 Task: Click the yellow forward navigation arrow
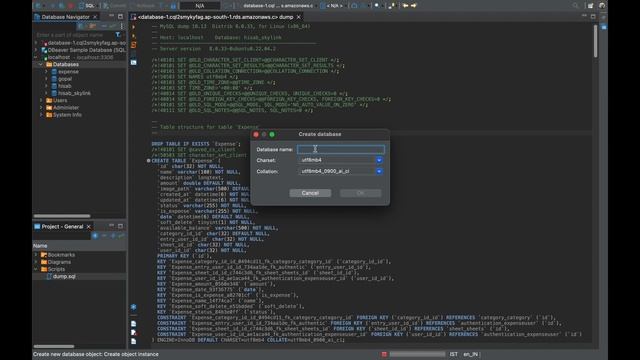coord(413,6)
